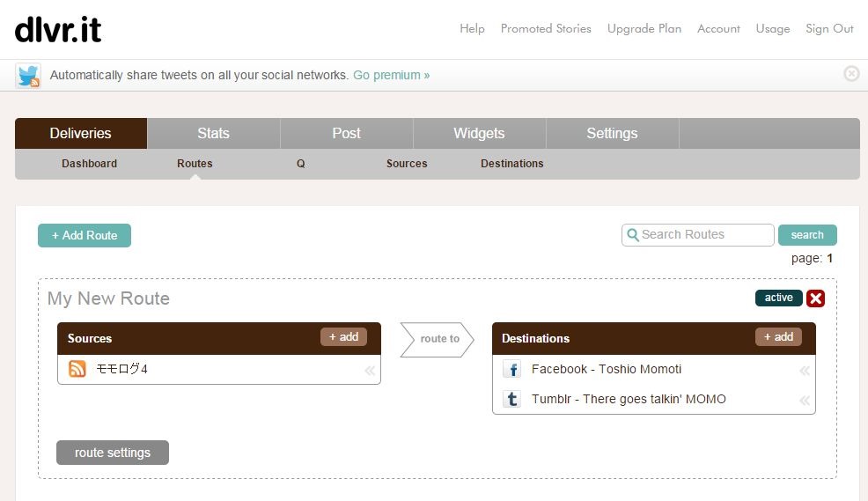Open the Destinations sub-tab
This screenshot has width=868, height=501.
[512, 164]
